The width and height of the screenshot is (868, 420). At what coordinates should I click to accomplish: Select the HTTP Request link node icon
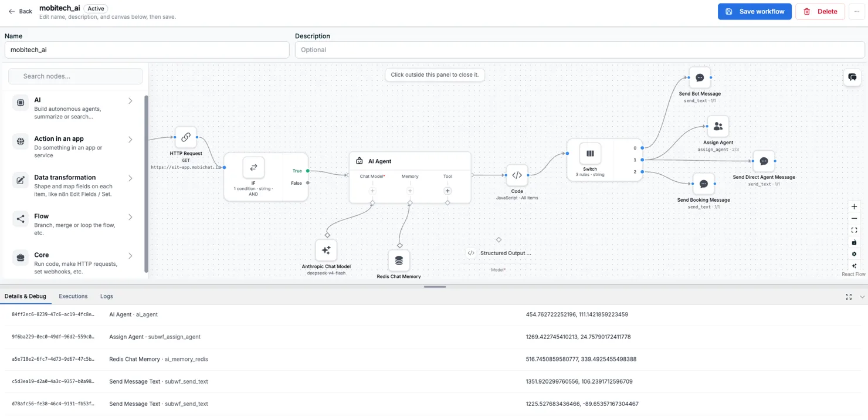[x=186, y=137]
